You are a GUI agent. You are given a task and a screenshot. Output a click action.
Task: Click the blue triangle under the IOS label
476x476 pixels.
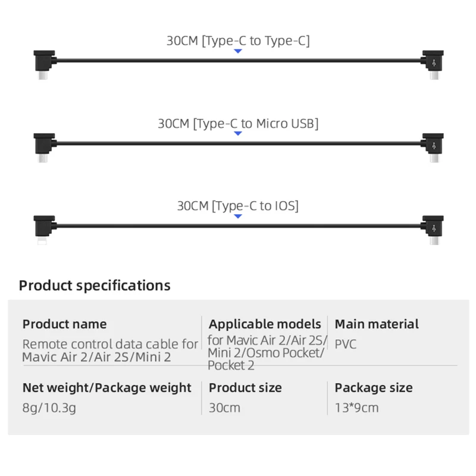point(238,217)
